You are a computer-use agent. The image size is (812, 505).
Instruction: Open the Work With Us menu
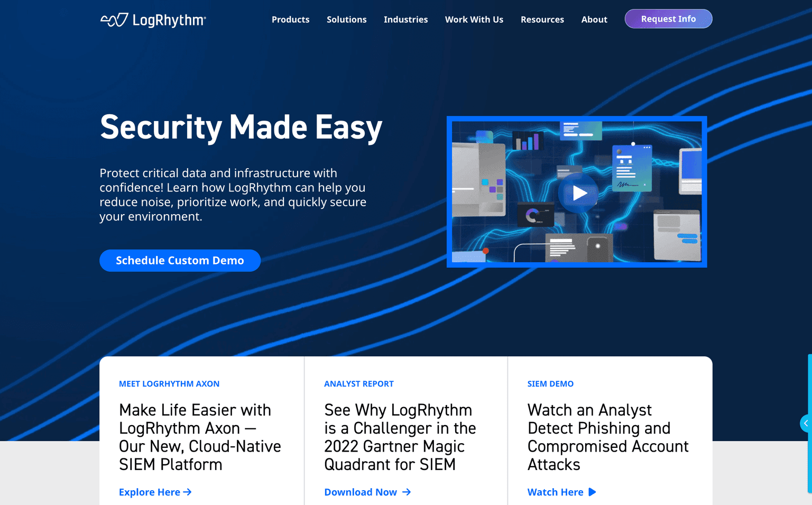[474, 20]
